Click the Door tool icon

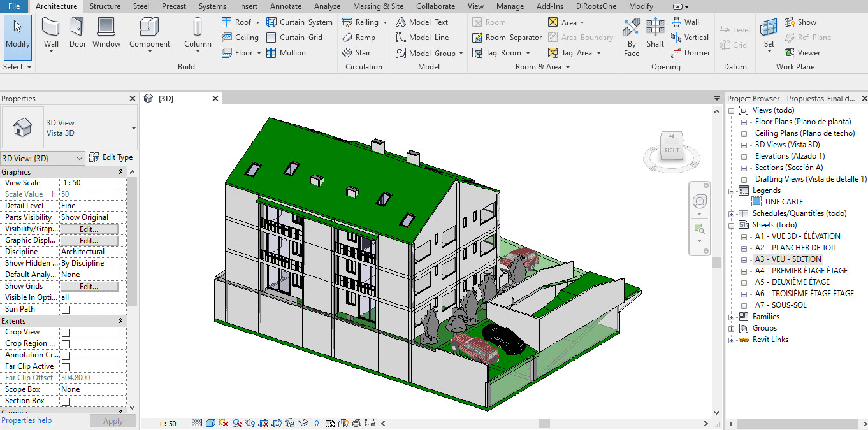[78, 32]
